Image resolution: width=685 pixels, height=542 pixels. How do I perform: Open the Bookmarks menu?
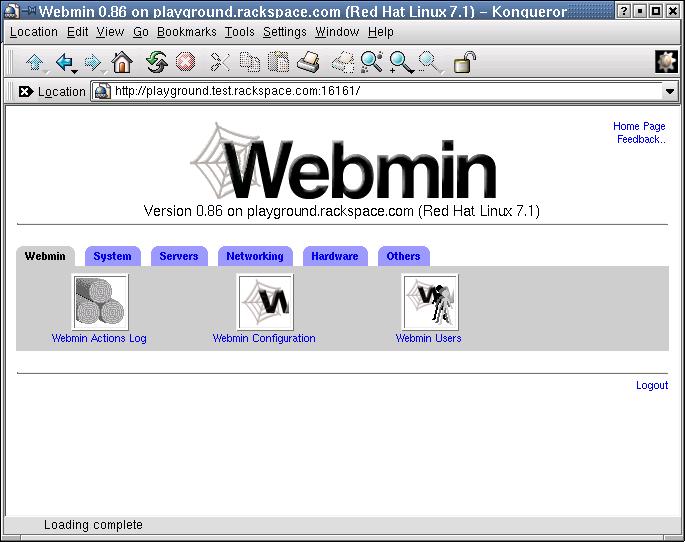187,32
